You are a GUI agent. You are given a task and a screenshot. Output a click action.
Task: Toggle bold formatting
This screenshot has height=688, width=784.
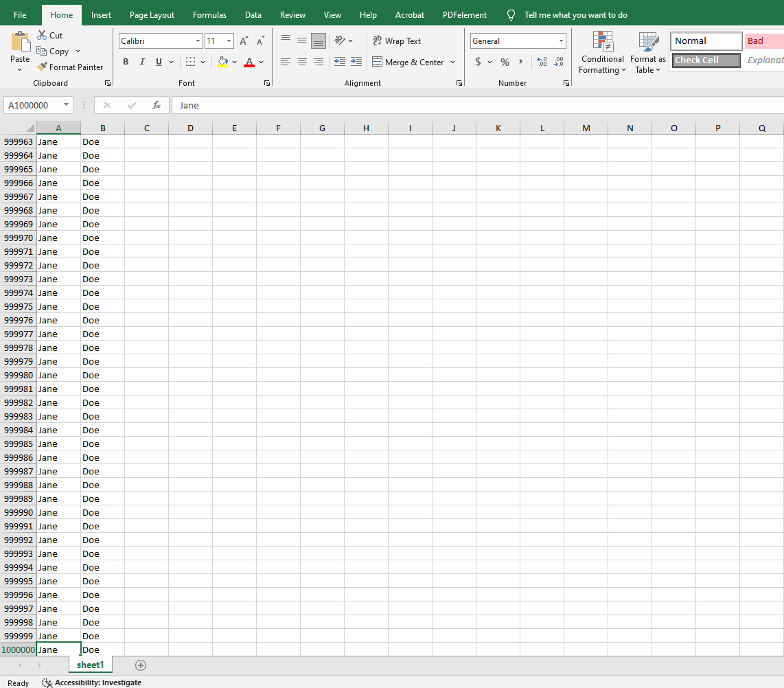(126, 62)
